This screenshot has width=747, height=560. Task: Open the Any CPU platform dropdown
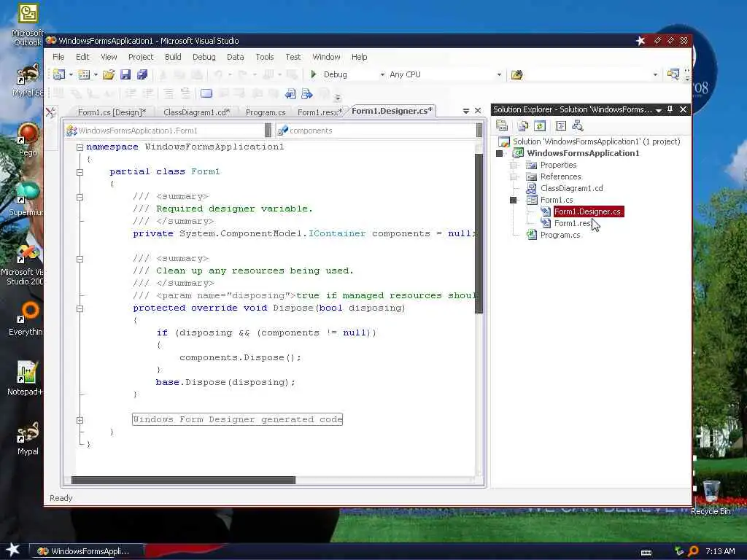point(499,75)
